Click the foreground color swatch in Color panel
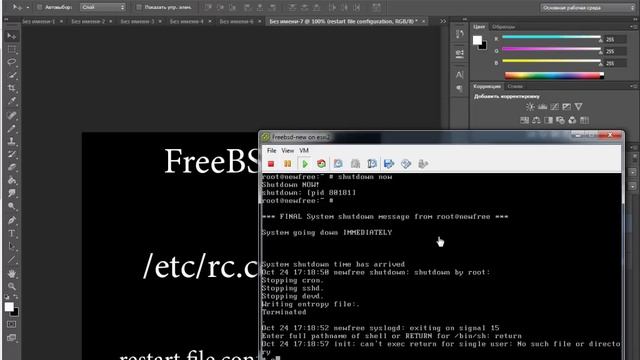640x360 pixels. 477,40
